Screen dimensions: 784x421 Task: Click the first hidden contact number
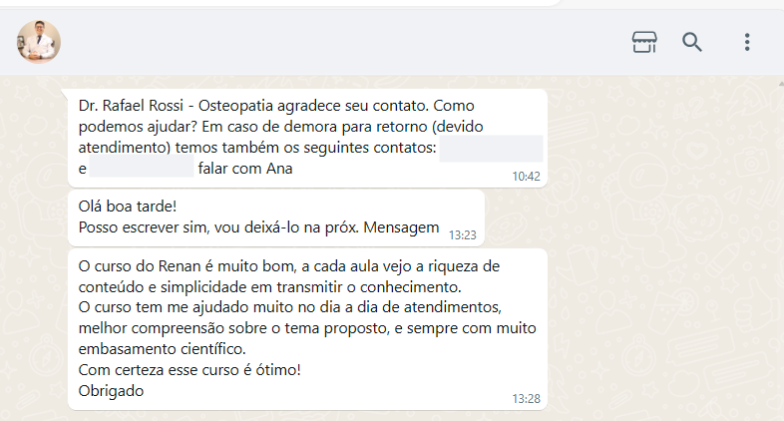[x=491, y=148]
